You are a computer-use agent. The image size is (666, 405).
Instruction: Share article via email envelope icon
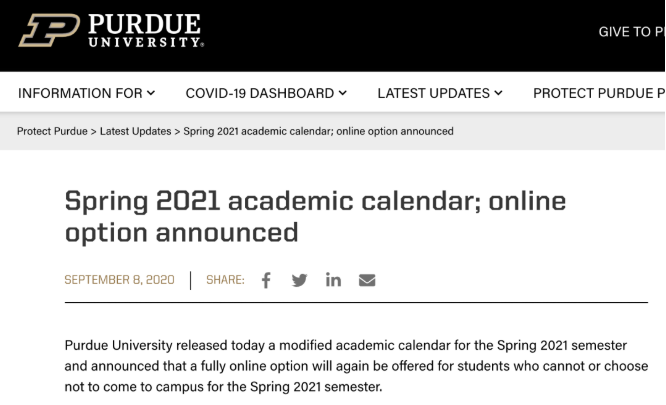click(367, 280)
